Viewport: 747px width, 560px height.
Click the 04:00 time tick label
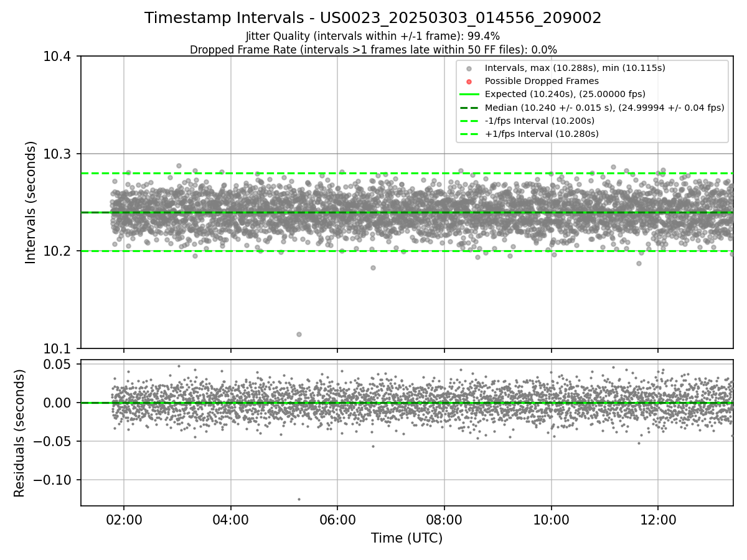point(231,520)
